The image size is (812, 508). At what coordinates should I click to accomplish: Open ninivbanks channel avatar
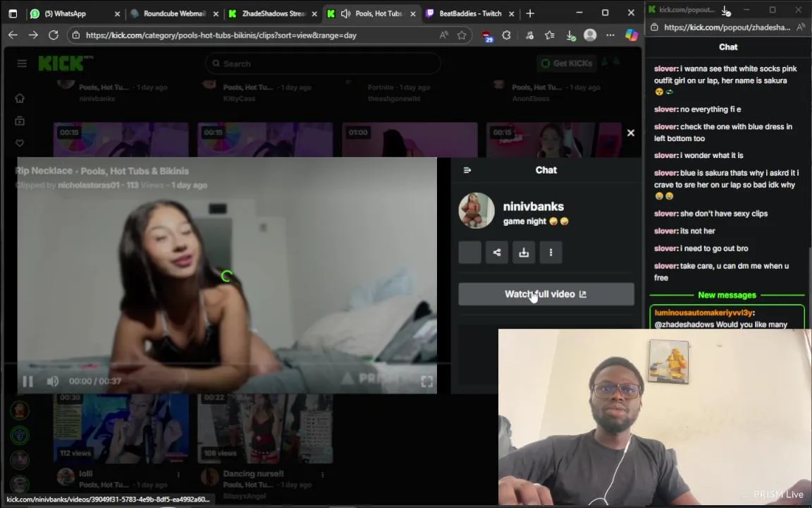pyautogui.click(x=476, y=210)
